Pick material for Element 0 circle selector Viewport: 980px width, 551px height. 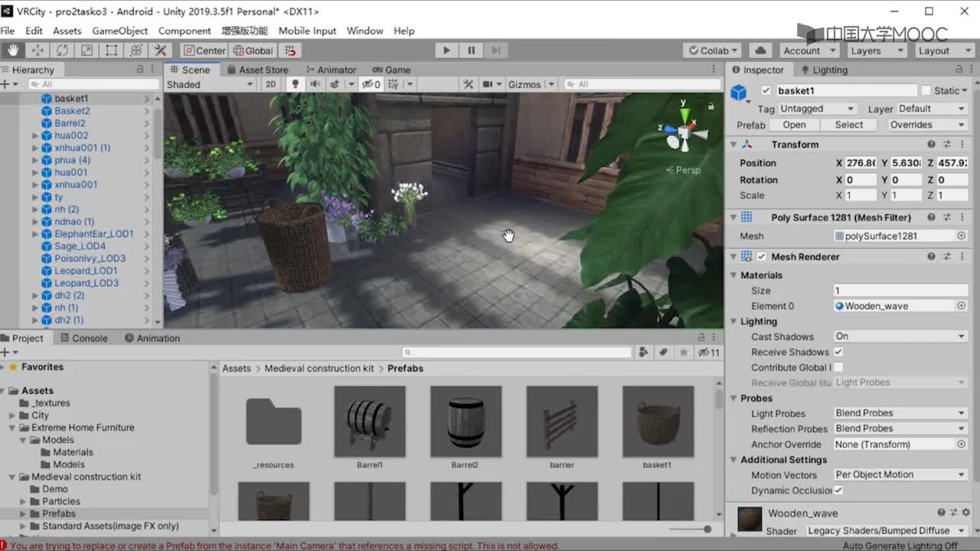pyautogui.click(x=962, y=305)
